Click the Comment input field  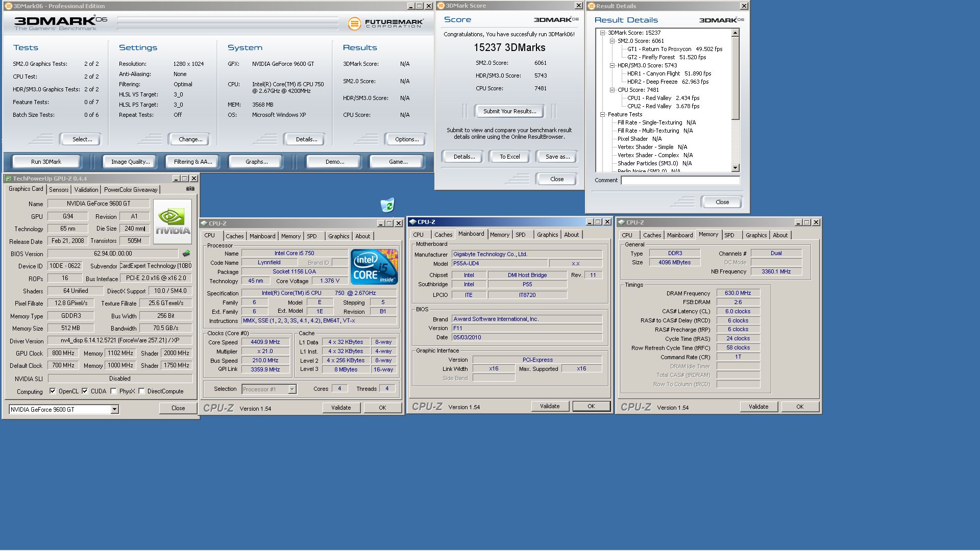(x=679, y=180)
